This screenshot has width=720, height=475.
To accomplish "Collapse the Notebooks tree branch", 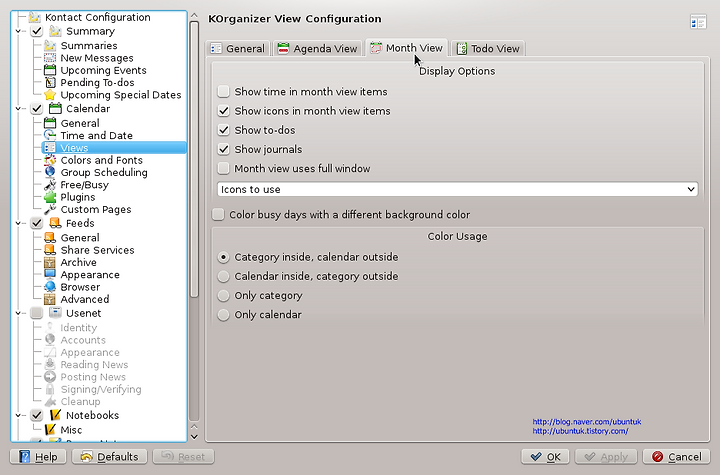I will point(18,415).
